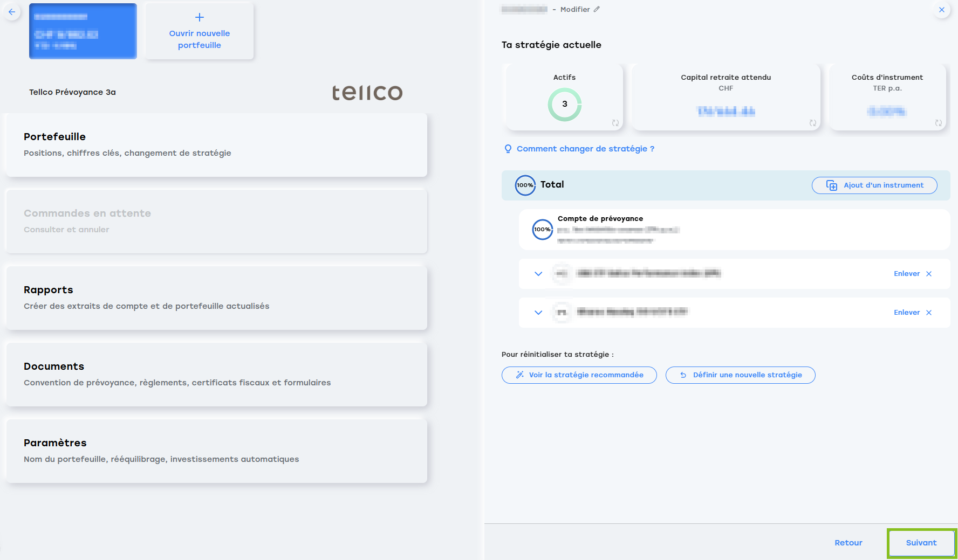Image resolution: width=958 pixels, height=560 pixels.
Task: Click the tellco logo
Action: [x=367, y=92]
